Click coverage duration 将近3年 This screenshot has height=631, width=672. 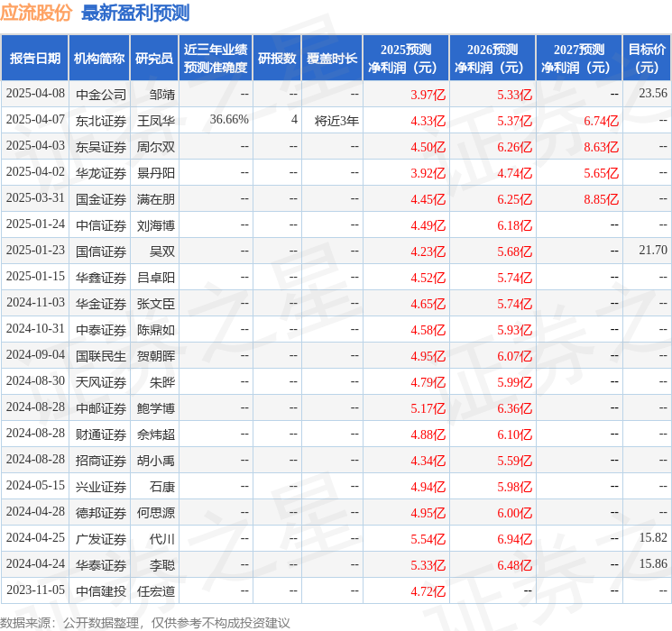336,121
